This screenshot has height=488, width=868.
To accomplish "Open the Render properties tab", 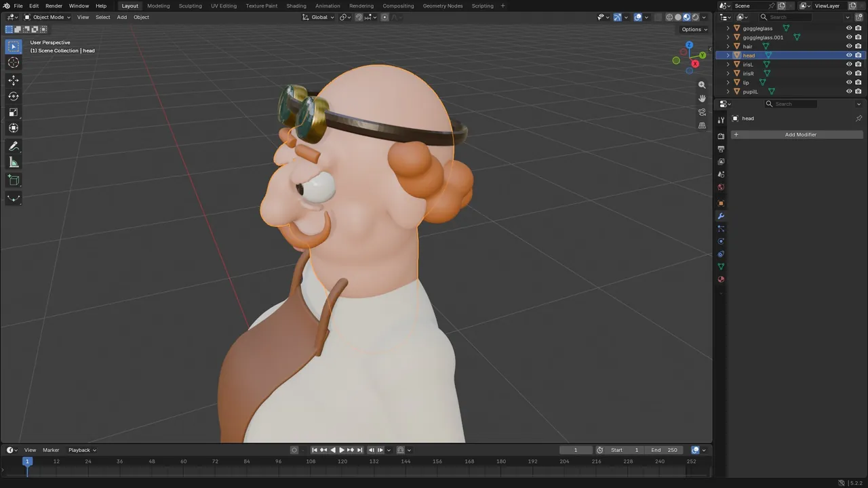I will 721,136.
